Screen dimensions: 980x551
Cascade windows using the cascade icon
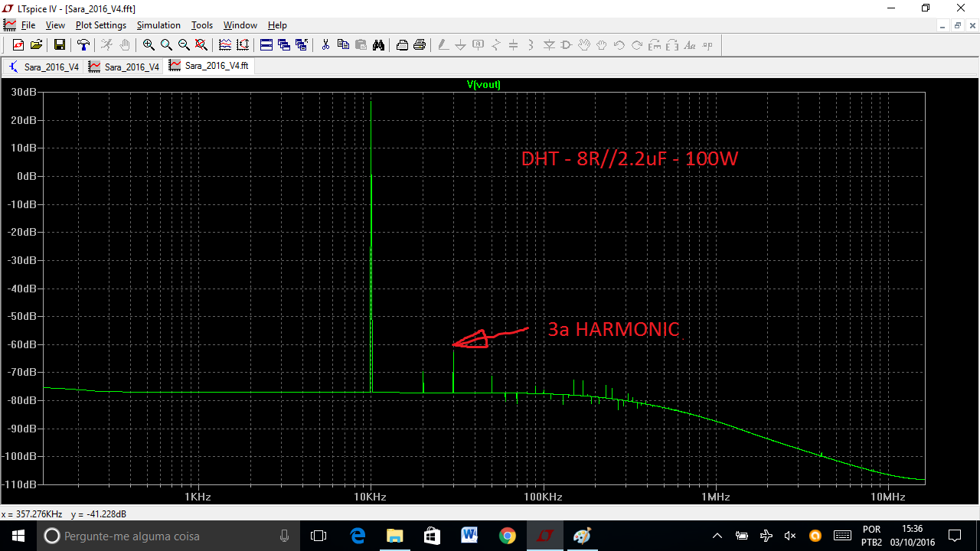click(284, 45)
